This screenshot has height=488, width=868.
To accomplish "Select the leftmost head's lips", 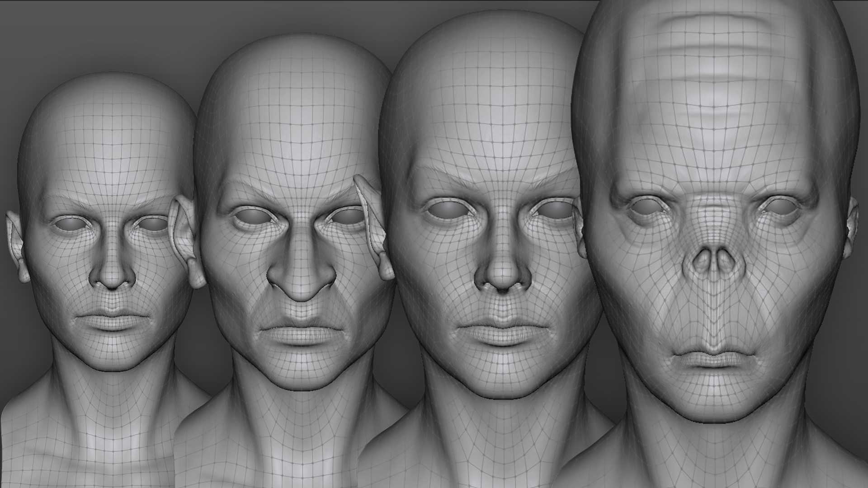I will [x=112, y=320].
